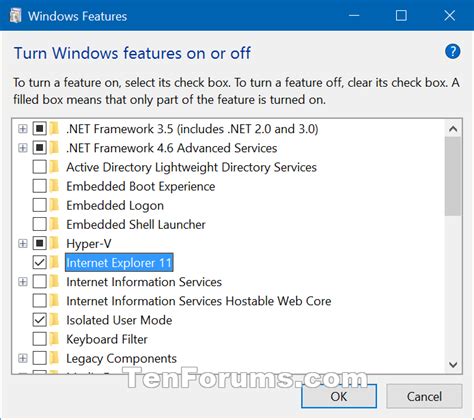Click the Windows Features title bar icon
The width and height of the screenshot is (474, 420).
click(15, 16)
